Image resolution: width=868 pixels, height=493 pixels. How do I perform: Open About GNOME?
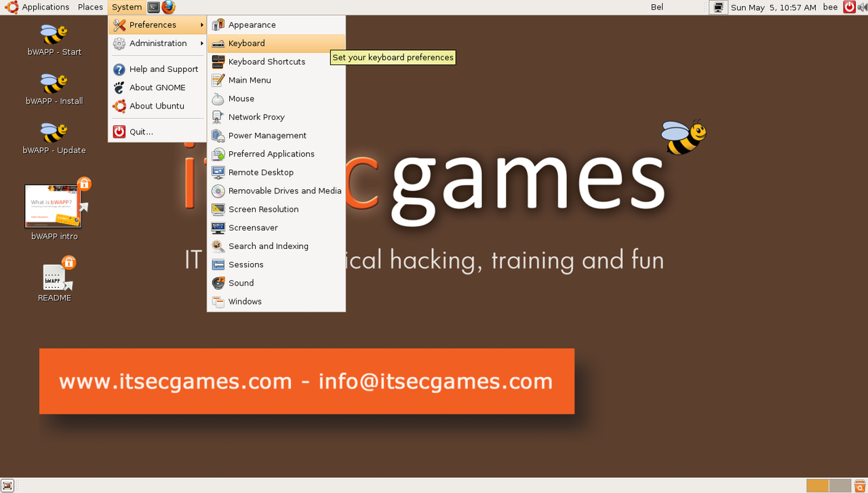click(x=157, y=87)
